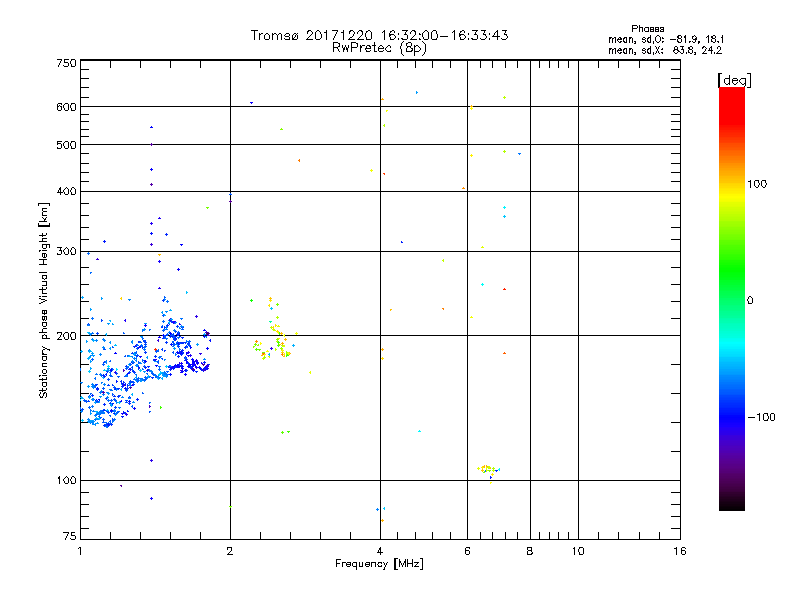Click the plot title 'Tromsø 20171220 16:32:00-16:33:43'
Screen dimensions: 800x600
[x=379, y=35]
